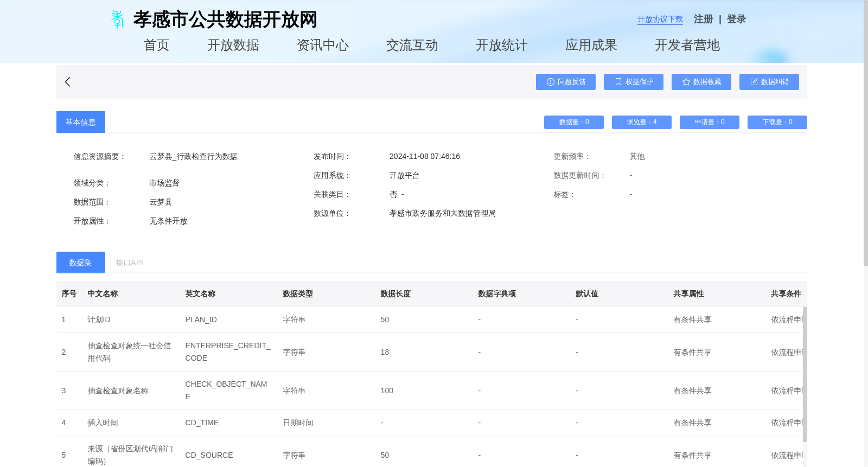Go back with the left arrow
868x467 pixels.
click(x=68, y=82)
